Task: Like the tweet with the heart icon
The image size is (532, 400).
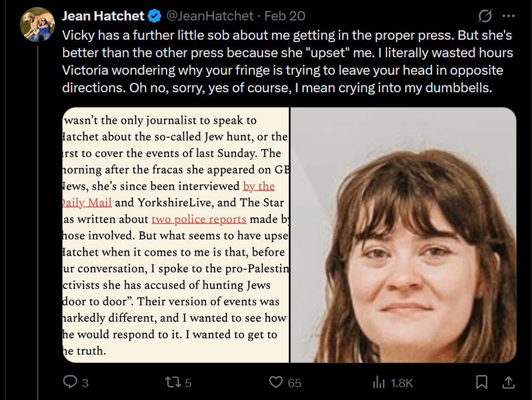Action: (276, 382)
